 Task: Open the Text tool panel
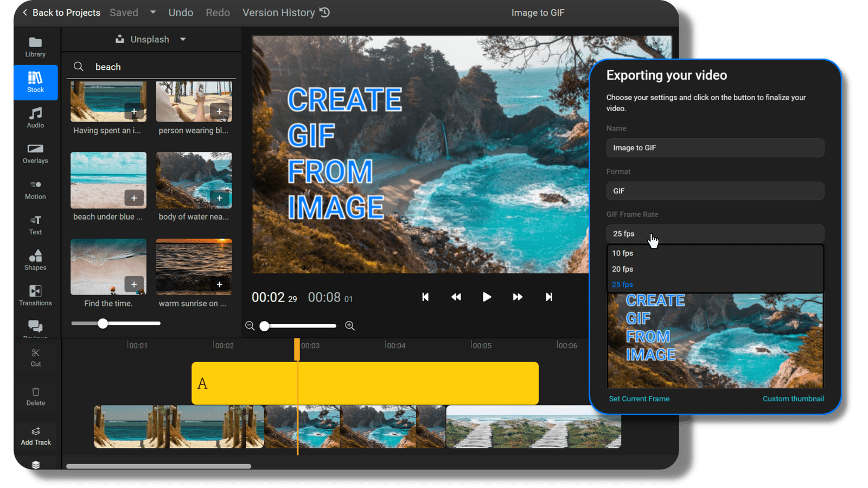35,224
